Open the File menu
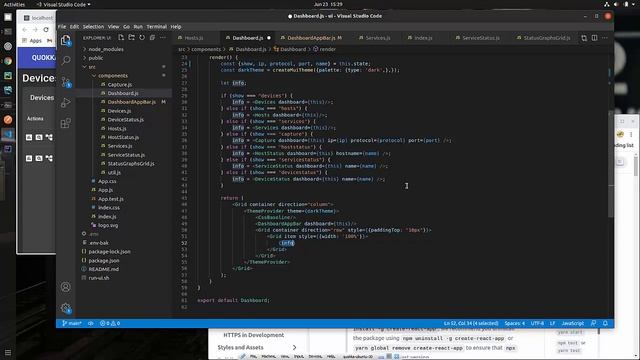This screenshot has width=640, height=360. [62, 27]
